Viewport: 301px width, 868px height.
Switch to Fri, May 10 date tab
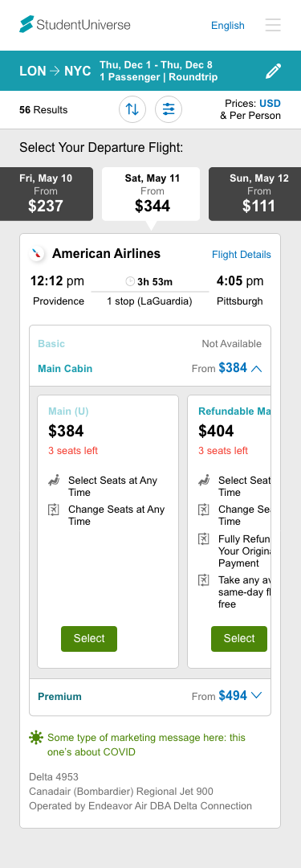tap(46, 194)
